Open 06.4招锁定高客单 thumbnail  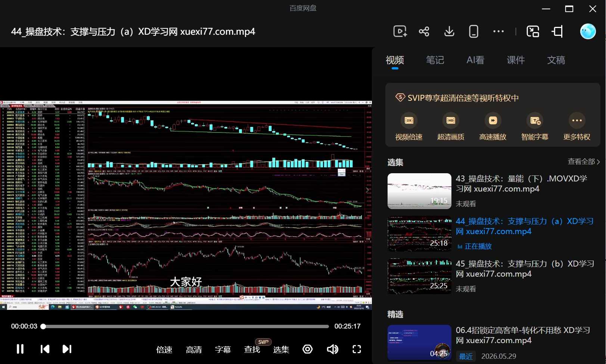click(419, 342)
